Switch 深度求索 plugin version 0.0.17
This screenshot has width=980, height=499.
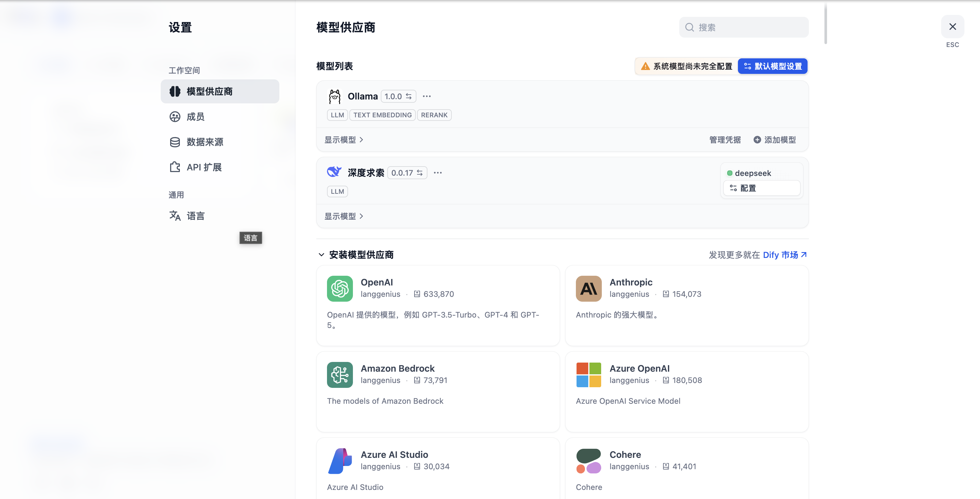click(407, 173)
